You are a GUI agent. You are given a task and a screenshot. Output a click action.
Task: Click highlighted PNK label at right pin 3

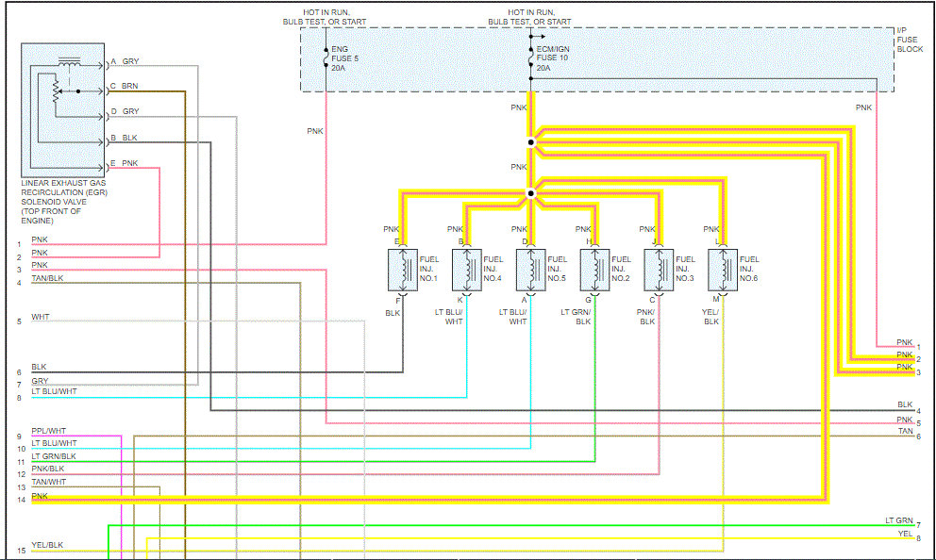coord(904,367)
